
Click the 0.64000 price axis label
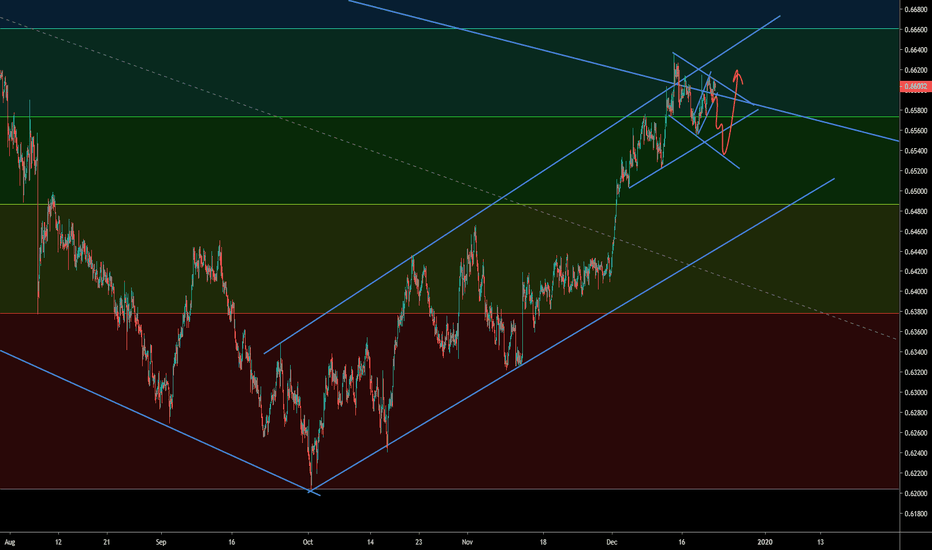[914, 292]
